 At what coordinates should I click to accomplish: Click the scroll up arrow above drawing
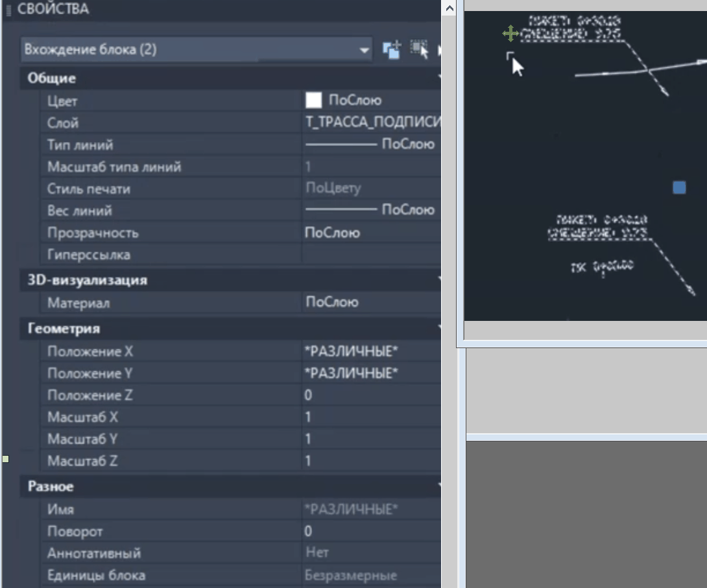pyautogui.click(x=448, y=8)
